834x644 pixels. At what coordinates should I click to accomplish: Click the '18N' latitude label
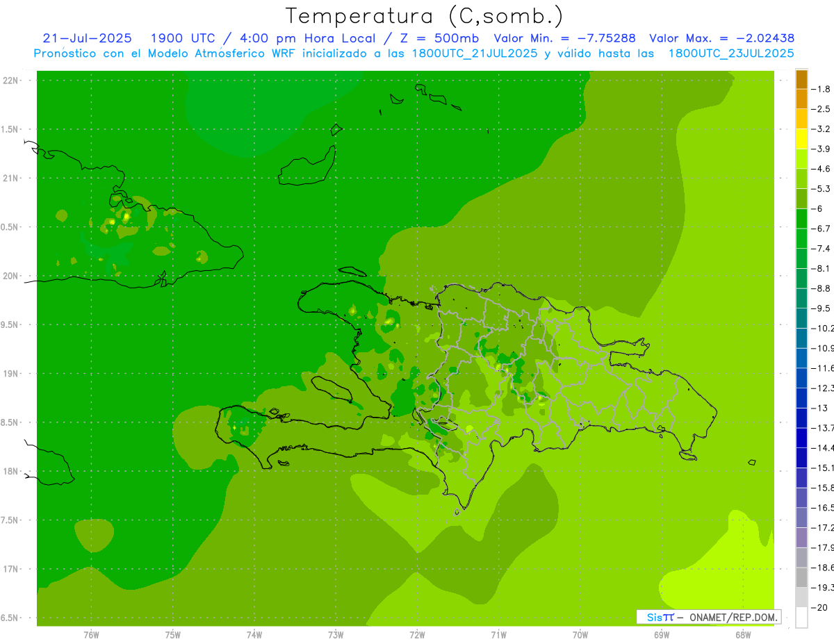coord(11,471)
